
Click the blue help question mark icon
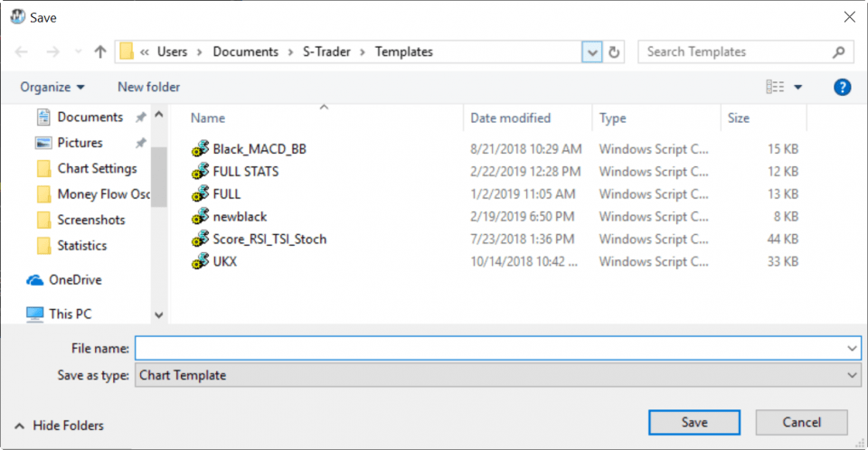tap(842, 88)
